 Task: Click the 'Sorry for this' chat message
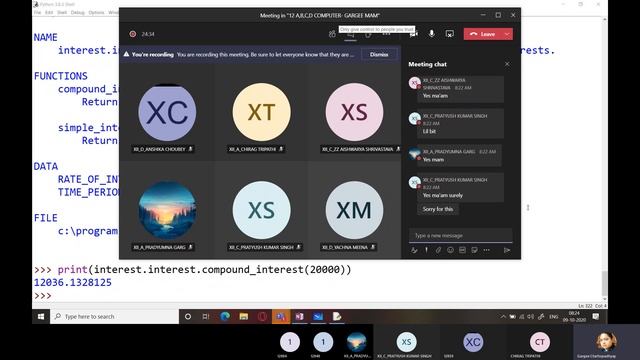[x=438, y=209]
